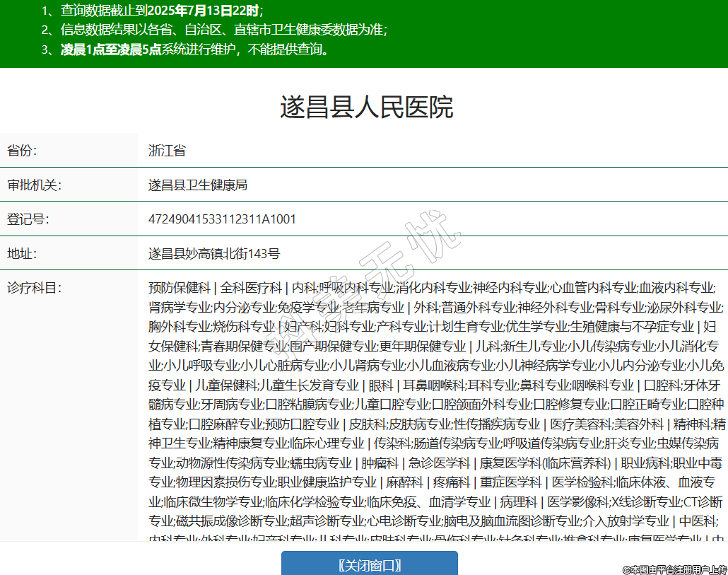Click 医学检验科 in the department list
The width and height of the screenshot is (728, 575).
point(582,482)
